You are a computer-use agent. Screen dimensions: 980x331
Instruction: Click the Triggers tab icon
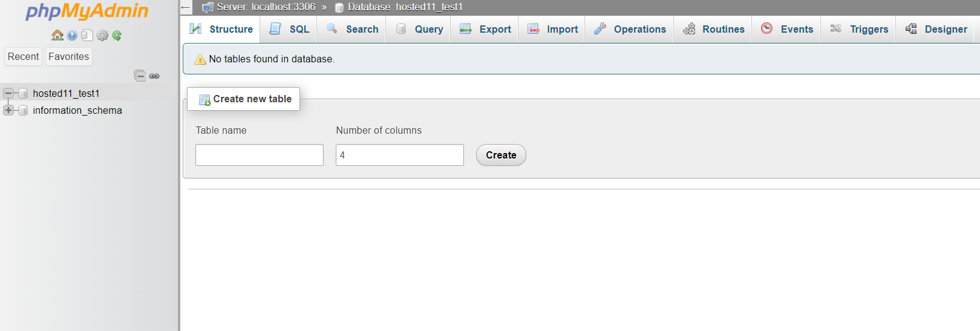click(x=835, y=28)
